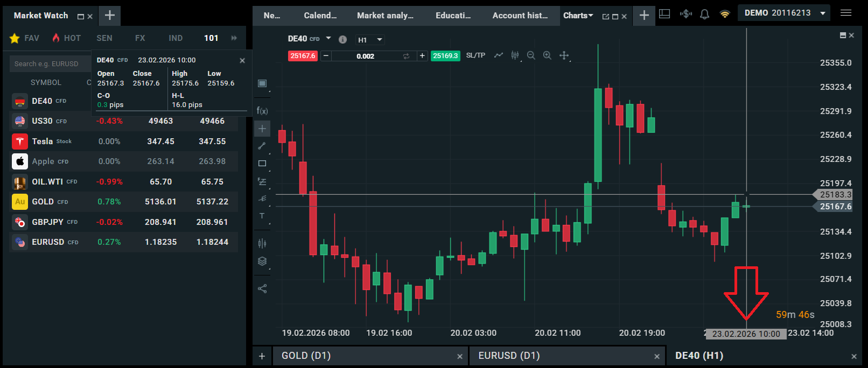Open the Market analysis tab
868x368 pixels.
tap(386, 16)
